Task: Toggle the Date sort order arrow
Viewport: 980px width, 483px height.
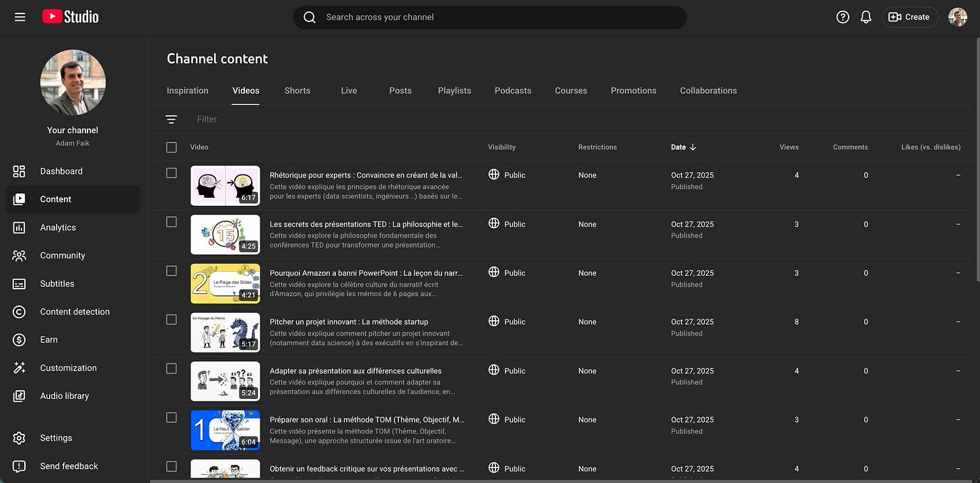Action: point(693,147)
